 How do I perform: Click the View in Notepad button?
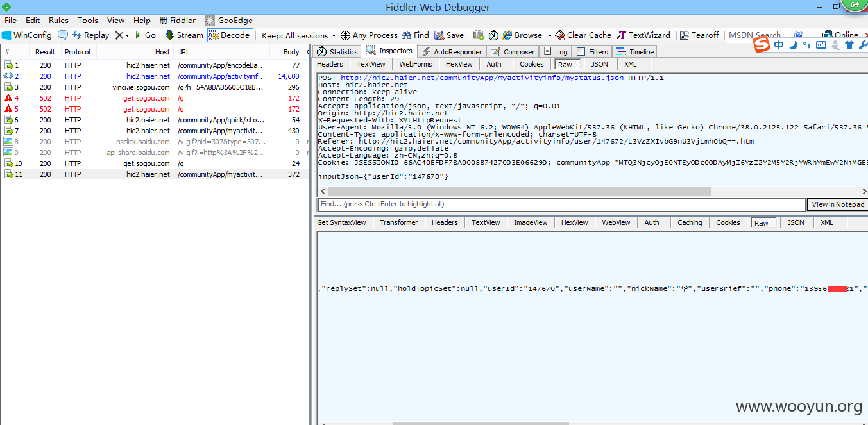(838, 204)
